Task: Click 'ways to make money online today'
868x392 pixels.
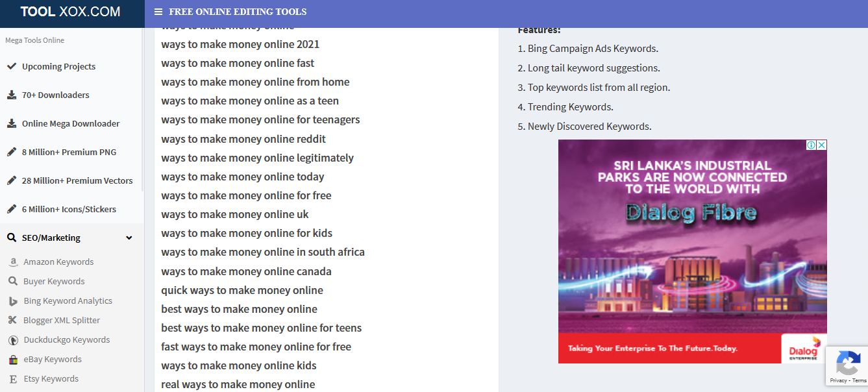Action: 243,177
